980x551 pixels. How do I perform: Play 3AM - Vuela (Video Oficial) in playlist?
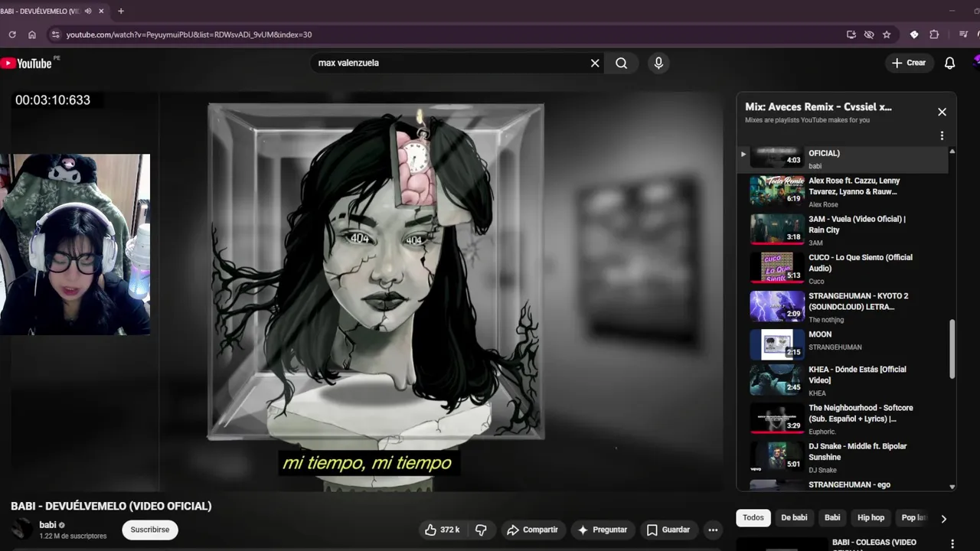coord(842,230)
